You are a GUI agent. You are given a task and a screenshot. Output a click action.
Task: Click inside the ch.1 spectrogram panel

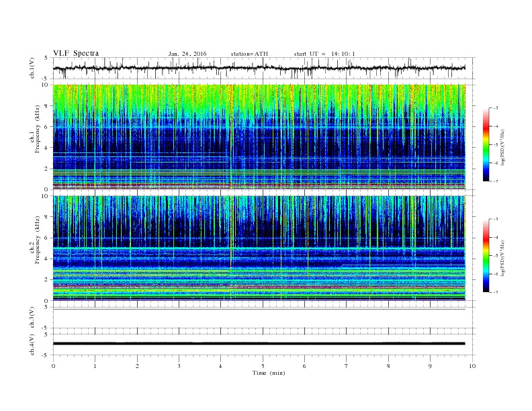(259, 137)
